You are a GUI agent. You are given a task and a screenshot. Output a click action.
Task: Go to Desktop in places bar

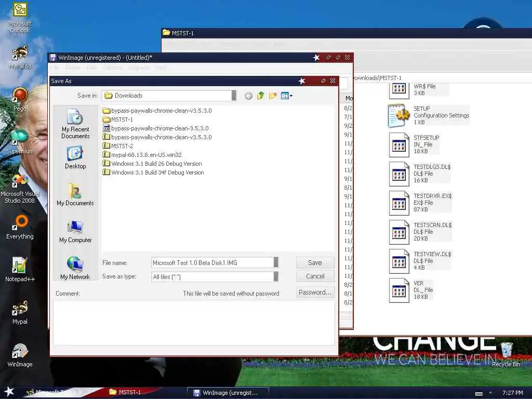click(x=75, y=157)
